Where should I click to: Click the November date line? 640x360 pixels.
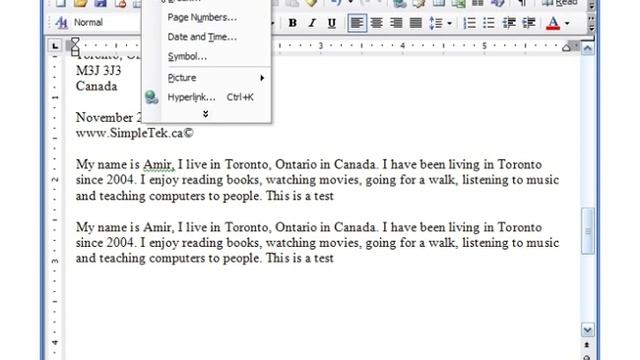(x=109, y=118)
